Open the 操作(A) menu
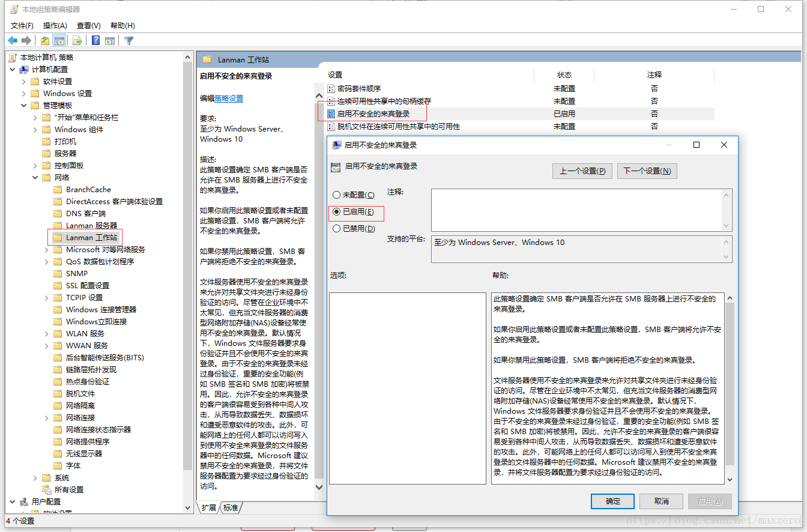Viewport: 807px width, 532px height. coord(55,25)
